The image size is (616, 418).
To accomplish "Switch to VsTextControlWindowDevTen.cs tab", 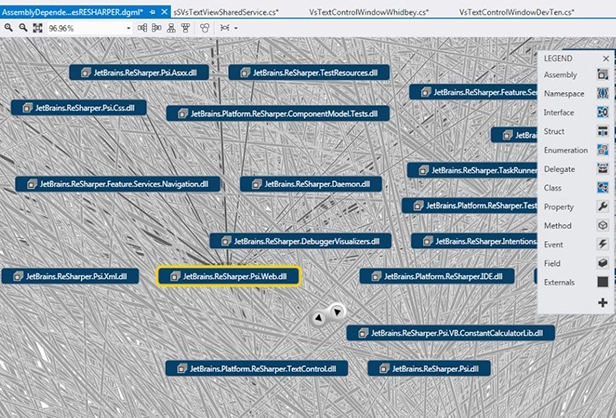I will point(517,12).
